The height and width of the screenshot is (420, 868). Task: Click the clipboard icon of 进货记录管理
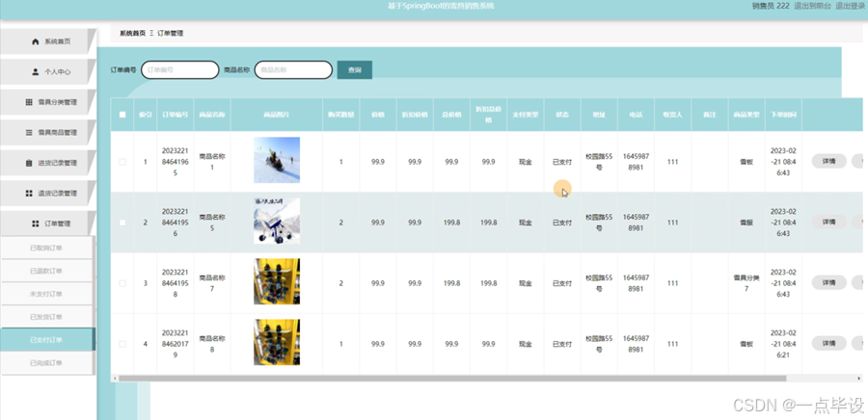[x=29, y=163]
